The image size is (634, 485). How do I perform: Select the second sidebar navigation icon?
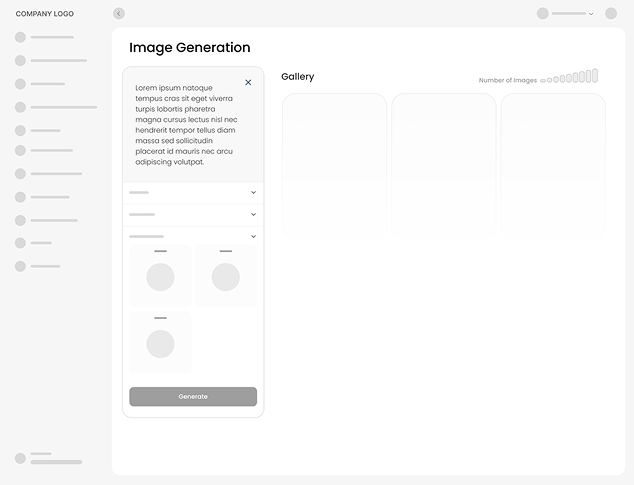20,60
